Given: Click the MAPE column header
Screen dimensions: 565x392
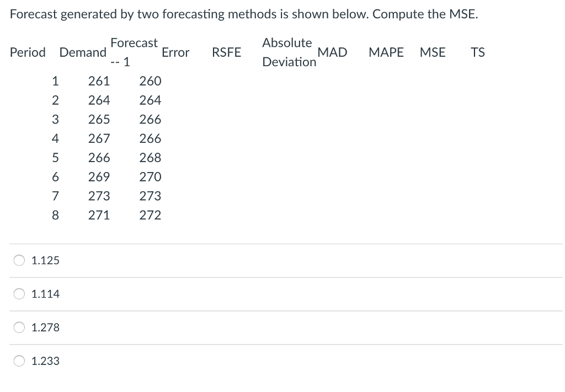Looking at the screenshot, I should pos(386,52).
